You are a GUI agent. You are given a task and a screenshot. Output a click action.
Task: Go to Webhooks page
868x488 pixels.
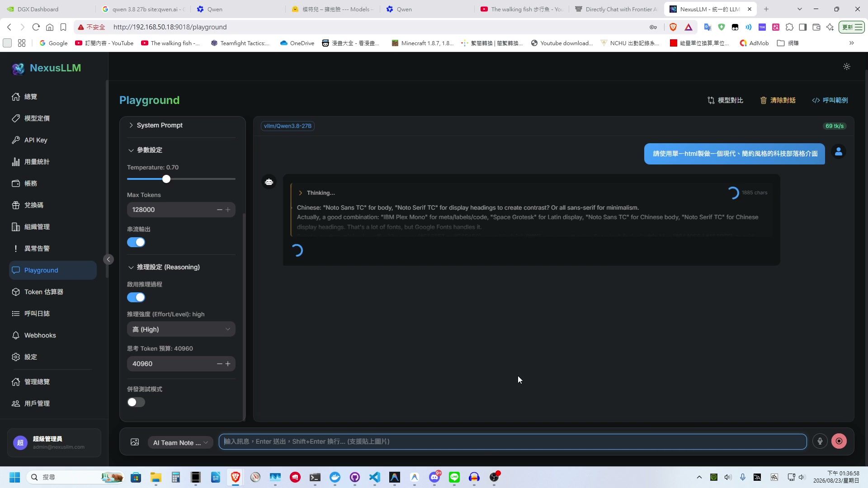pyautogui.click(x=53, y=335)
